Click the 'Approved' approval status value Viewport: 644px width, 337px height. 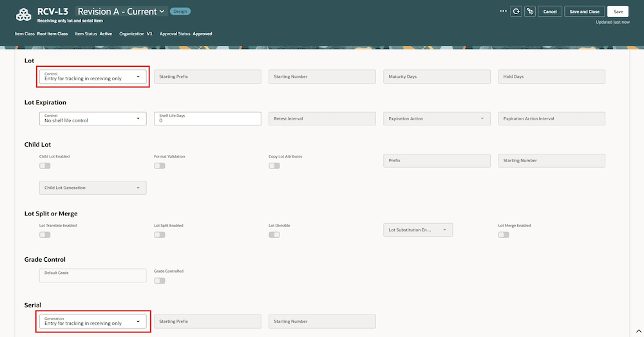202,33
